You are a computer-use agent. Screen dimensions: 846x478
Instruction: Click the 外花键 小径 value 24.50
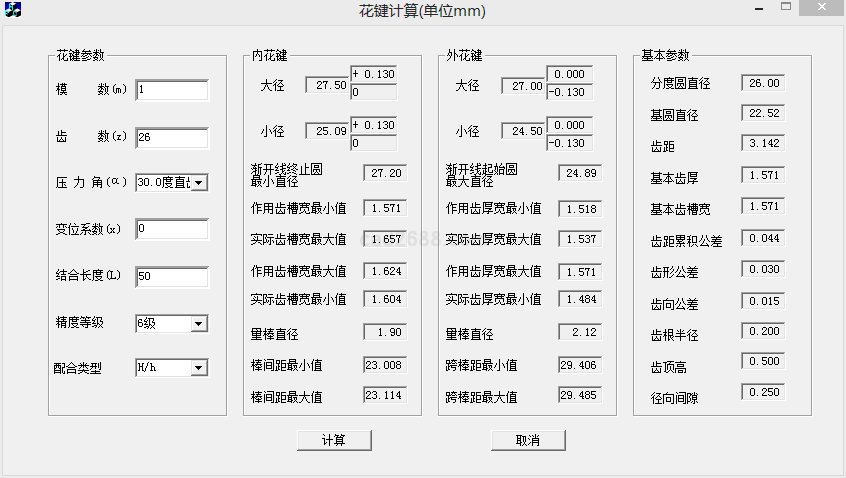(523, 132)
